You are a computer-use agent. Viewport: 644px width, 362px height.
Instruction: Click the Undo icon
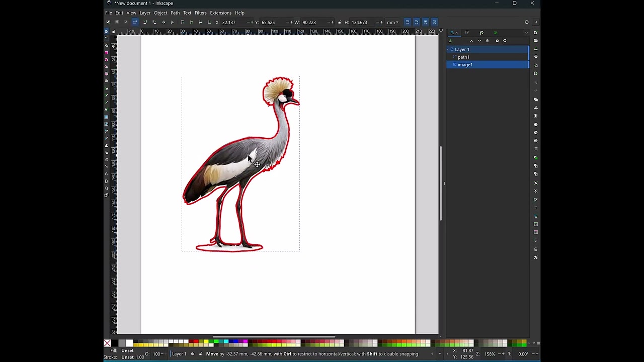pyautogui.click(x=536, y=82)
